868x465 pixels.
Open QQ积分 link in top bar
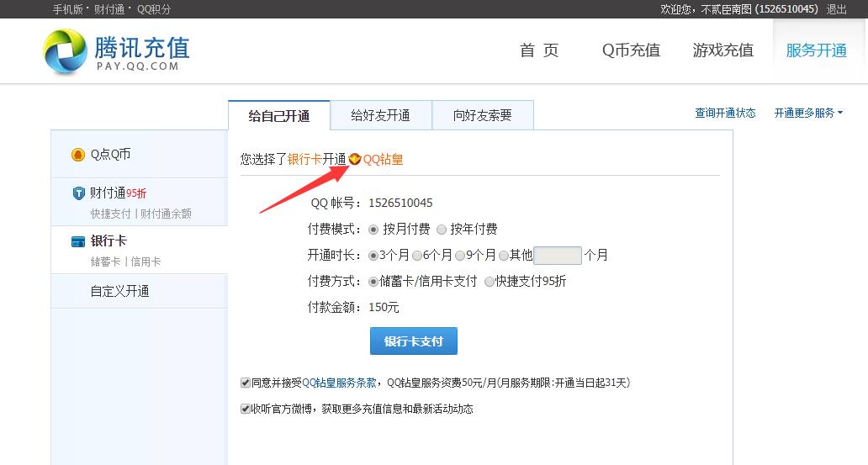153,9
